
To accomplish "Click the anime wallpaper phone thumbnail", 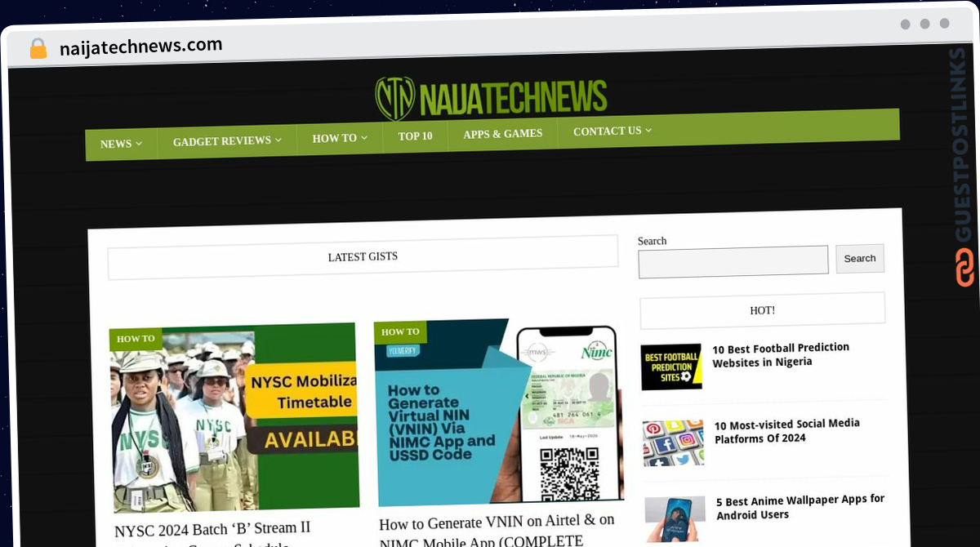I will pos(675,519).
